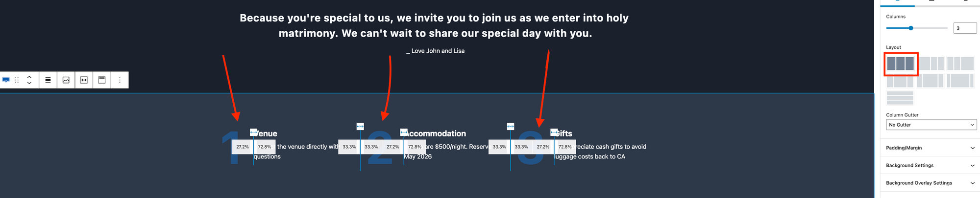Select the equal three-column layout option
The width and height of the screenshot is (980, 198).
901,64
